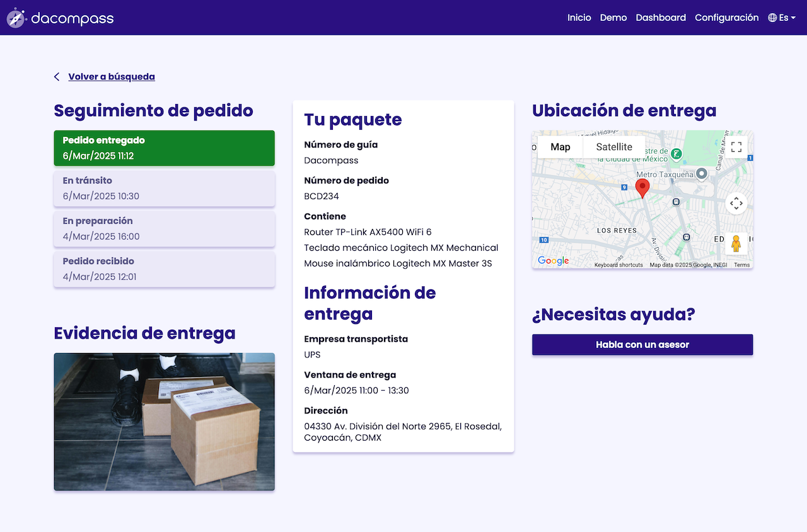The height and width of the screenshot is (532, 807).
Task: Open the Es language dropdown
Action: (782, 18)
